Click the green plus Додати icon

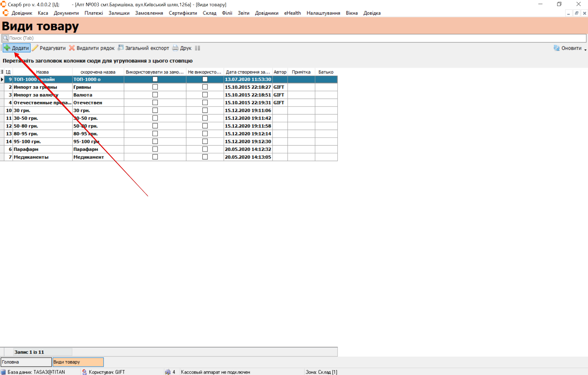pyautogui.click(x=7, y=48)
